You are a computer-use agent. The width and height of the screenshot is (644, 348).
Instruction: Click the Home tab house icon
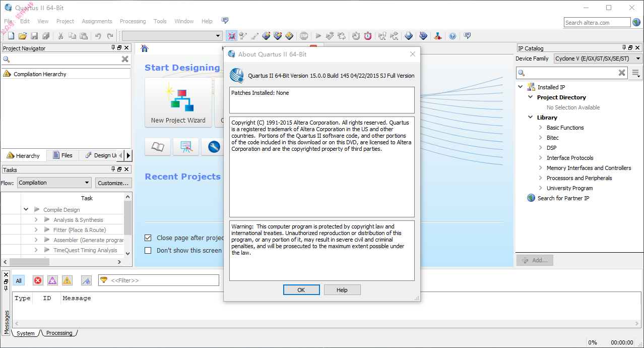coord(145,48)
